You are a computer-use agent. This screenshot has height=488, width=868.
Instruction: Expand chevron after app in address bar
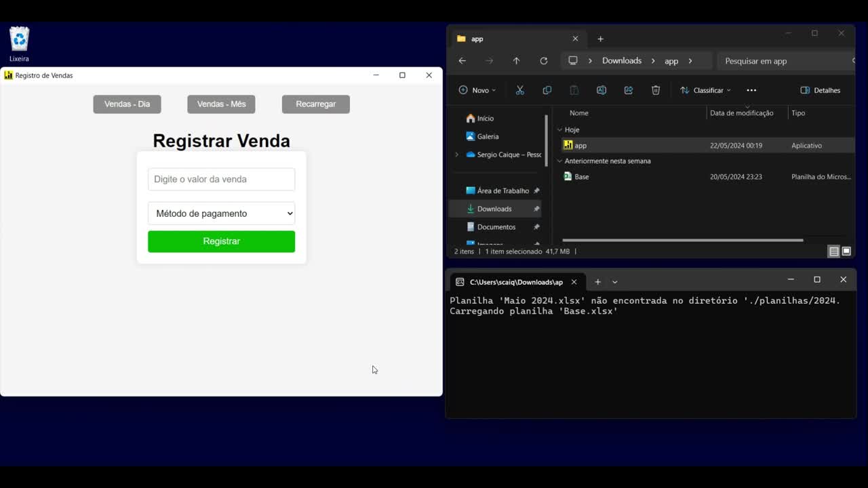click(x=690, y=61)
